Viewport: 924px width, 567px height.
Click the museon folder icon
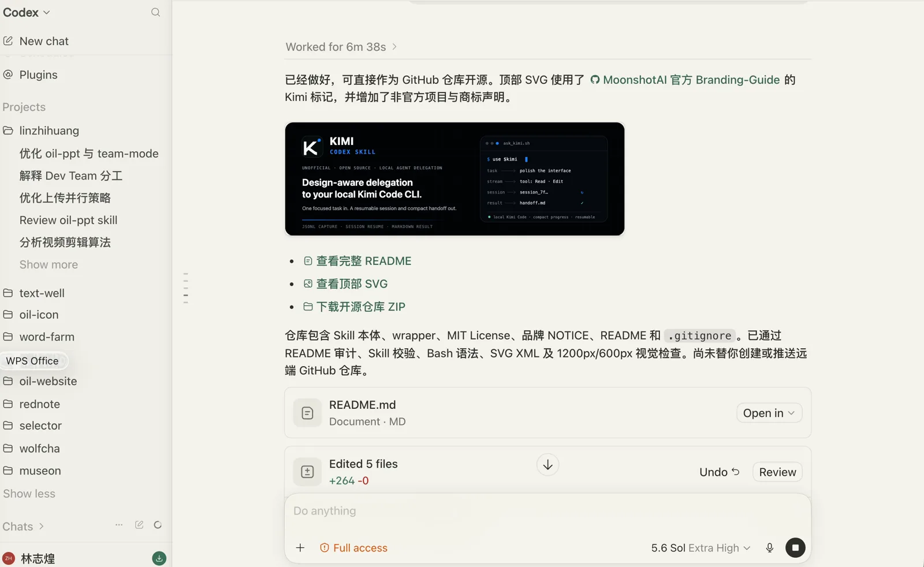pyautogui.click(x=8, y=471)
